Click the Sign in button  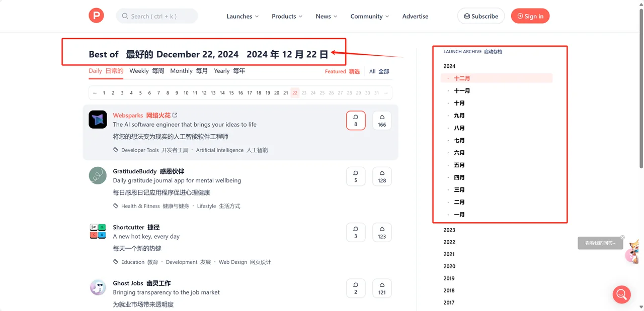point(530,16)
